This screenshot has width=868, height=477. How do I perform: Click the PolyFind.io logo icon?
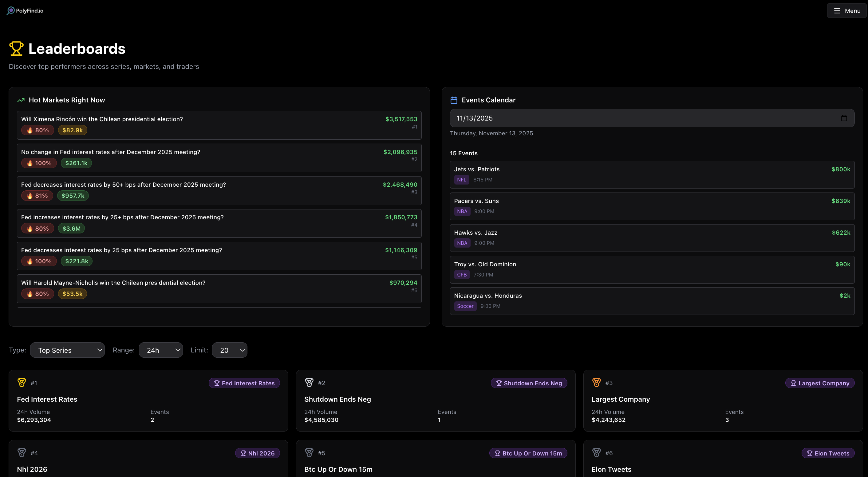(x=10, y=10)
